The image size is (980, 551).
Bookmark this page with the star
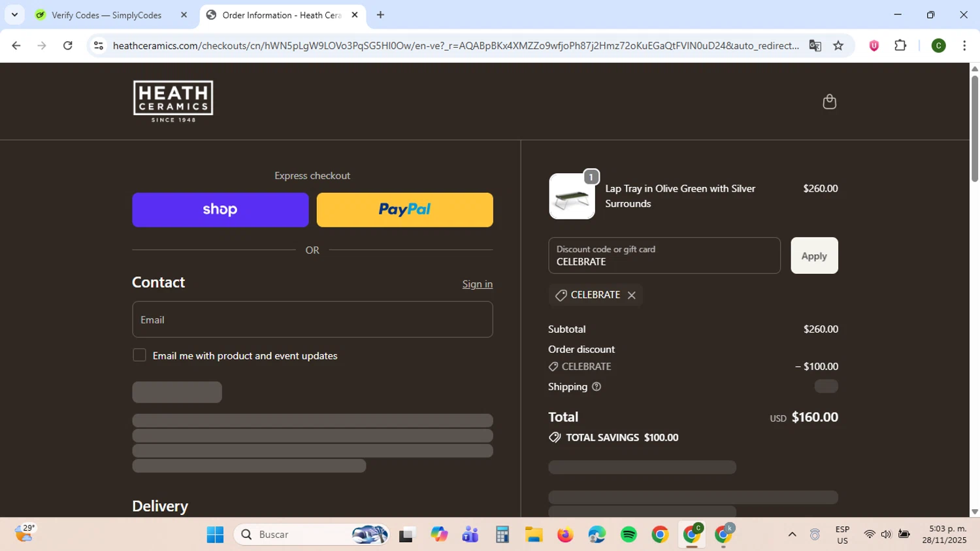click(x=838, y=46)
